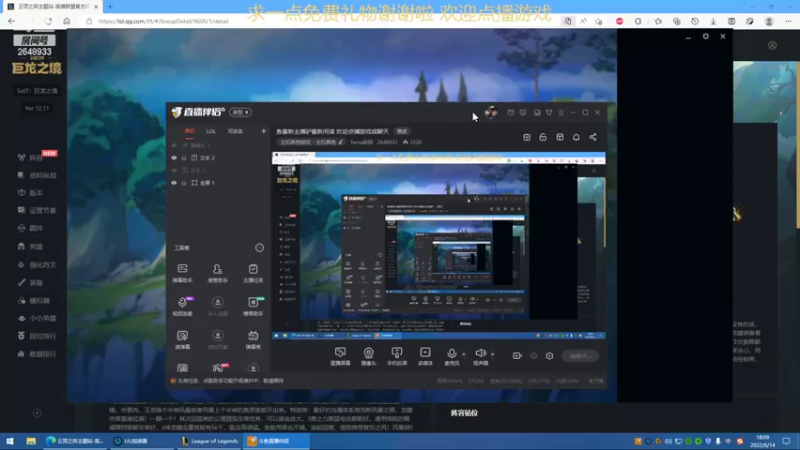Click the start streaming button at bottom right
Viewport: 800px width, 450px height.
click(580, 356)
